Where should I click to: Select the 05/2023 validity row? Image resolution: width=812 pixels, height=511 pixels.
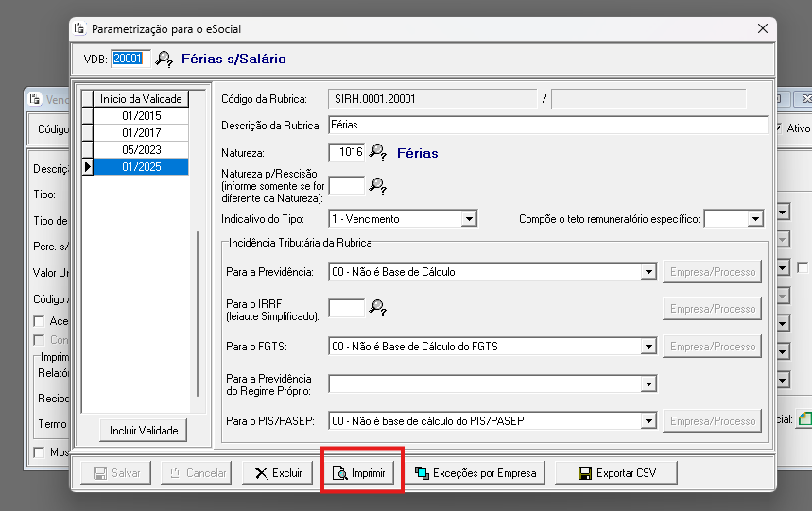tap(141, 149)
